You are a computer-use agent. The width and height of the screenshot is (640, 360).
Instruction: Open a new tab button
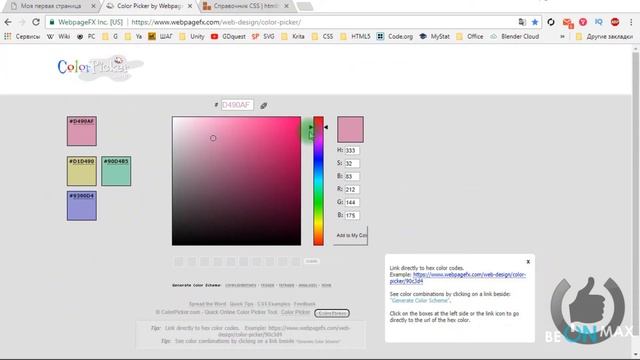(304, 6)
